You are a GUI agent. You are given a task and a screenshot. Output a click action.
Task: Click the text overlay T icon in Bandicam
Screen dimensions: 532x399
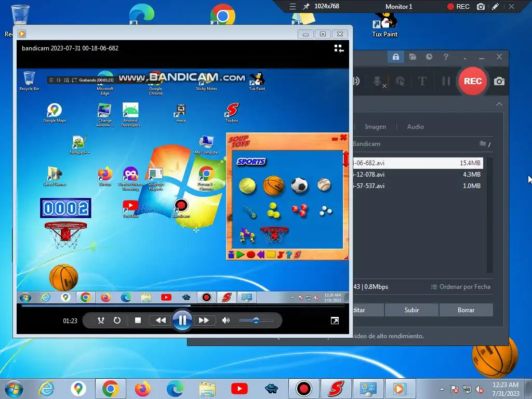[422, 82]
